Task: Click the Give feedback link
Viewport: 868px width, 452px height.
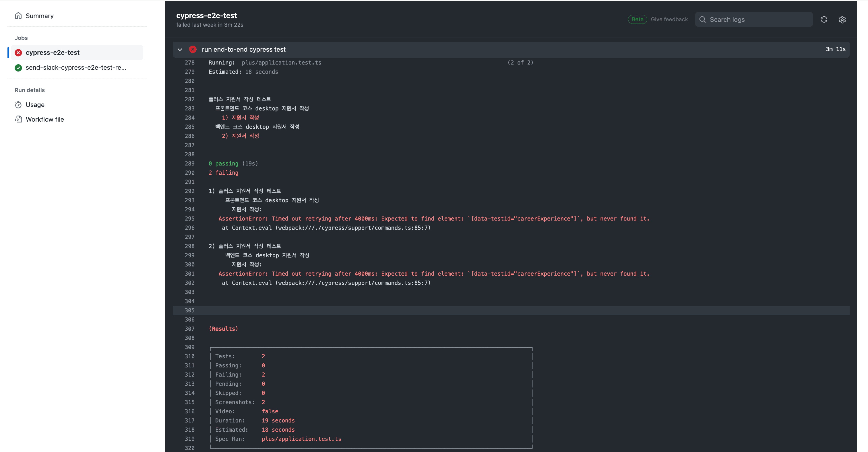Action: coord(669,19)
